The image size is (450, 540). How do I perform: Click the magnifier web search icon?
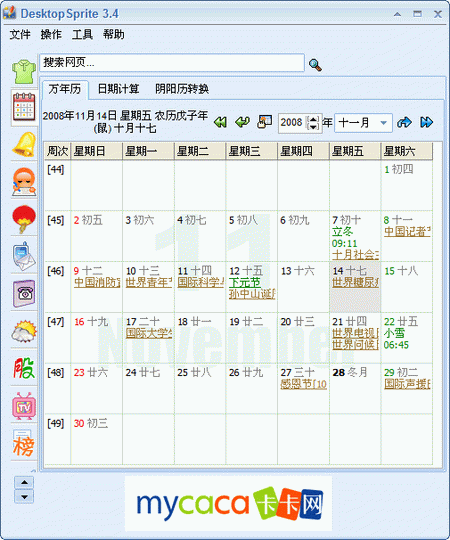point(315,64)
